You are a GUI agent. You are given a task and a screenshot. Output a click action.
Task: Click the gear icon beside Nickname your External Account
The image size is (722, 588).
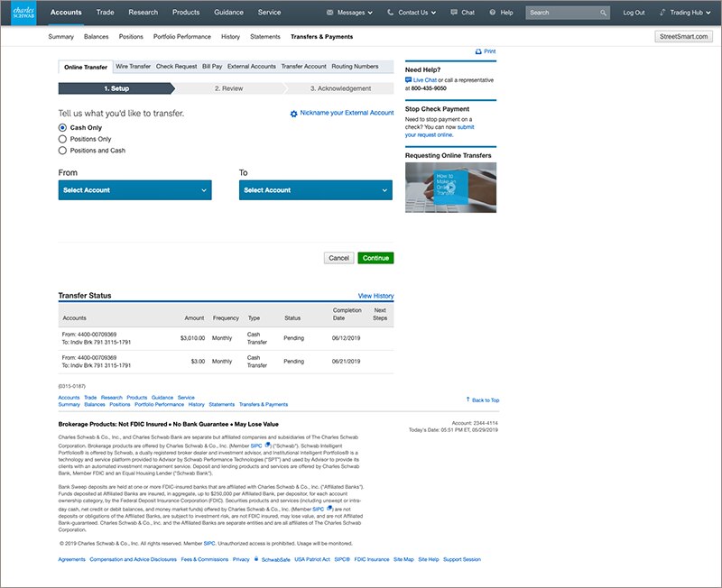pyautogui.click(x=294, y=114)
